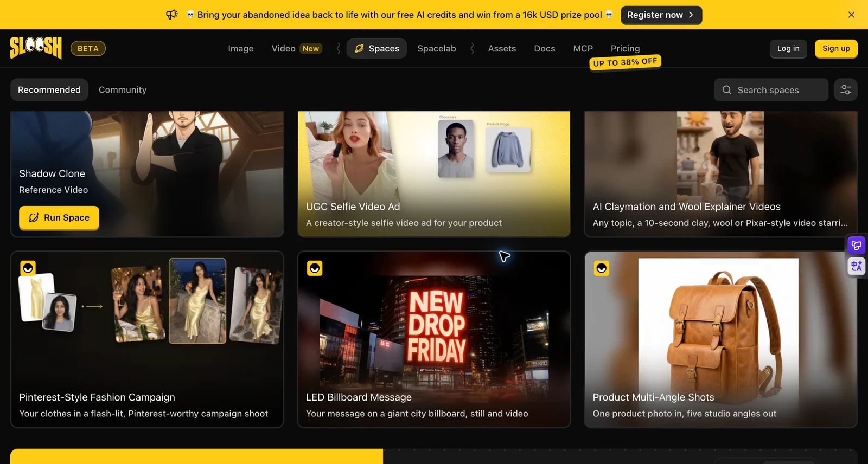Open the Sloosh logo home link
This screenshot has height=464, width=868.
tap(36, 48)
